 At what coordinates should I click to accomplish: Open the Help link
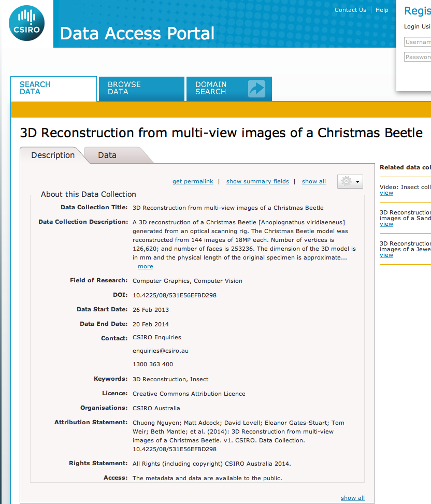382,10
